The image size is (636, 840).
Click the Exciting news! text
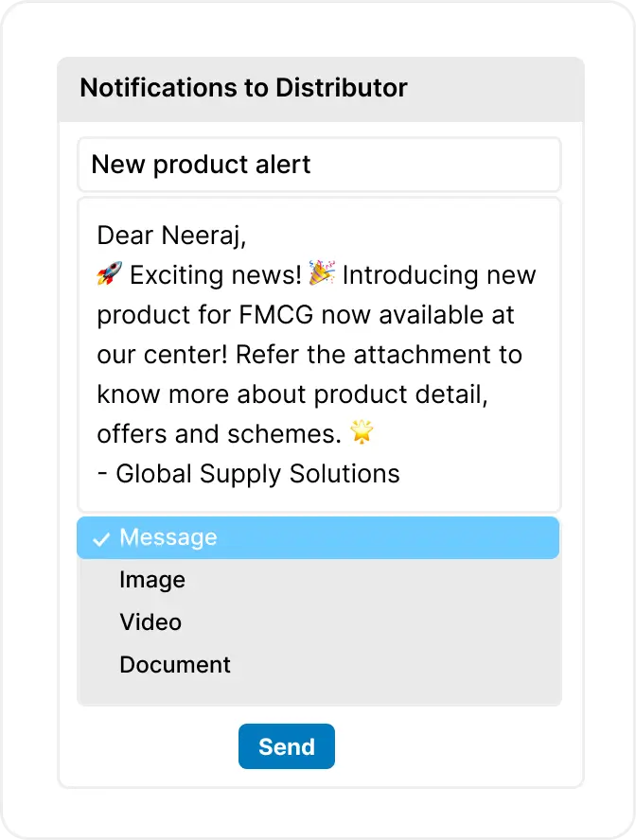[x=216, y=275]
